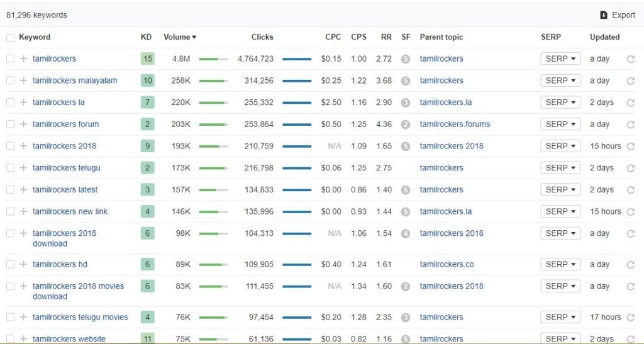This screenshot has height=344, width=644.
Task: Tick the select-all checkbox beside Keyword header
Action: (10, 38)
